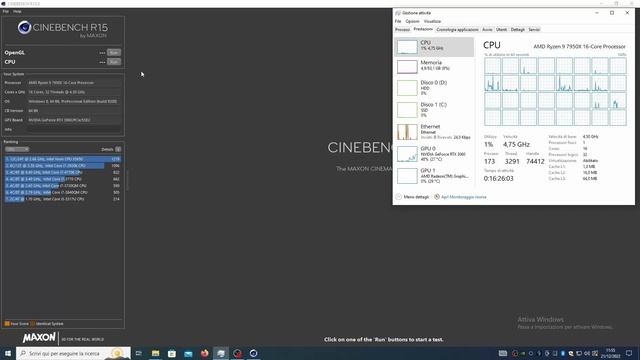Viewport: 640px width, 360px height.
Task: Open Task View from taskbar
Action: pos(139,353)
